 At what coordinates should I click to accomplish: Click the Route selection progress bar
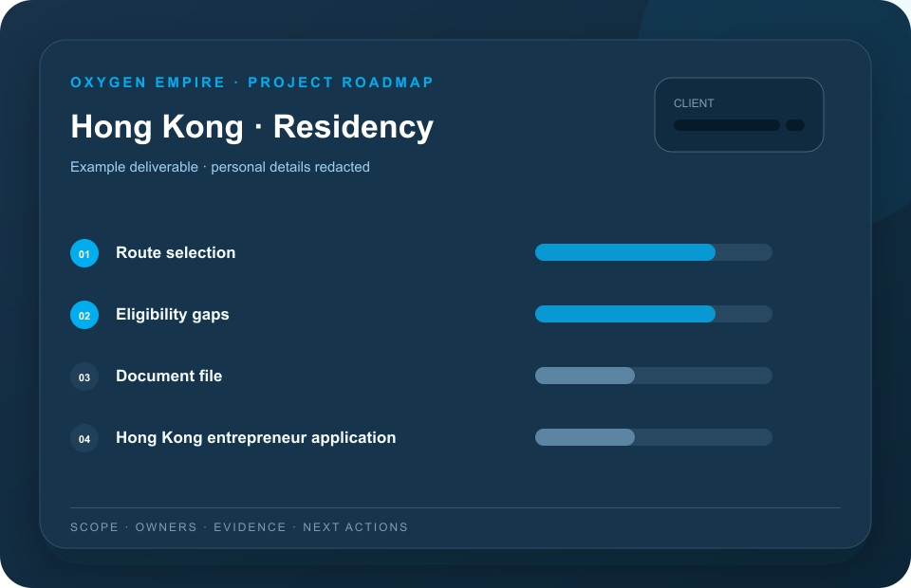(x=654, y=252)
